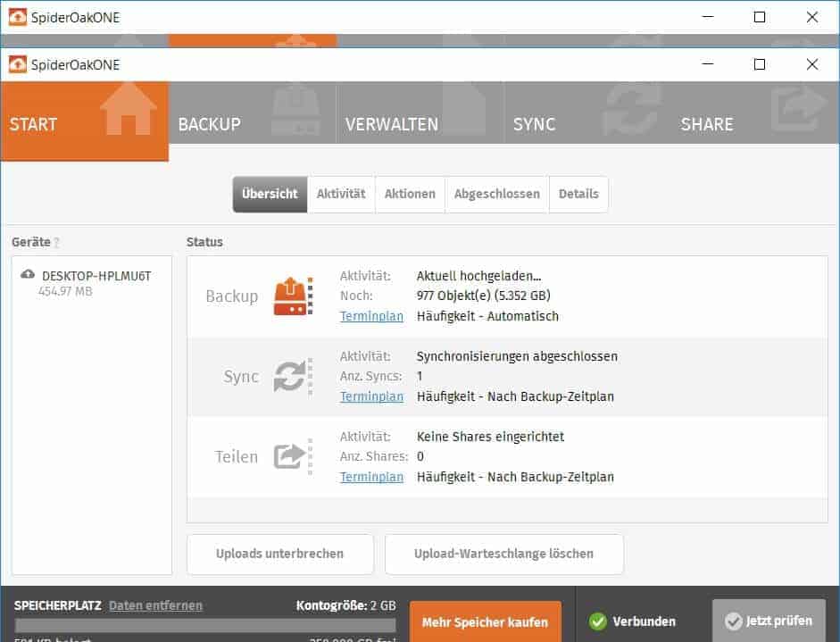Open the Backup Terminplan link
The width and height of the screenshot is (840, 642).
click(x=371, y=316)
